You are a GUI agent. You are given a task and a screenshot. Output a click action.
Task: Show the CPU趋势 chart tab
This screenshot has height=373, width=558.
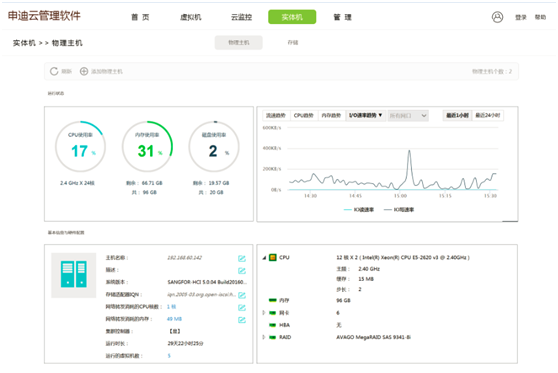coord(304,115)
